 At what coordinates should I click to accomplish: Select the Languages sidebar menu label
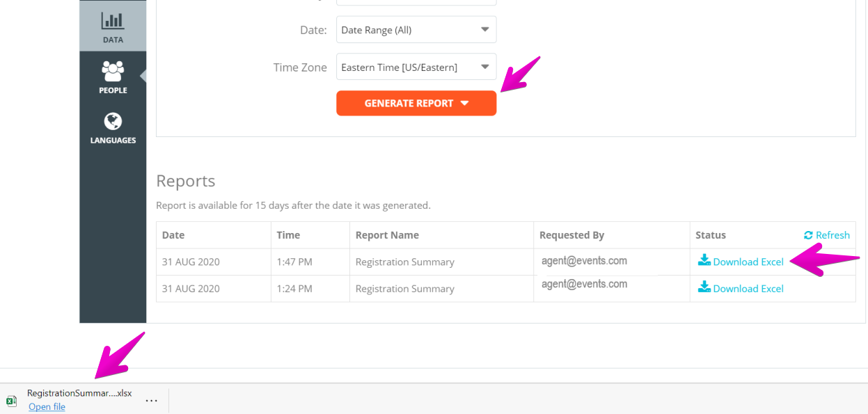(113, 141)
